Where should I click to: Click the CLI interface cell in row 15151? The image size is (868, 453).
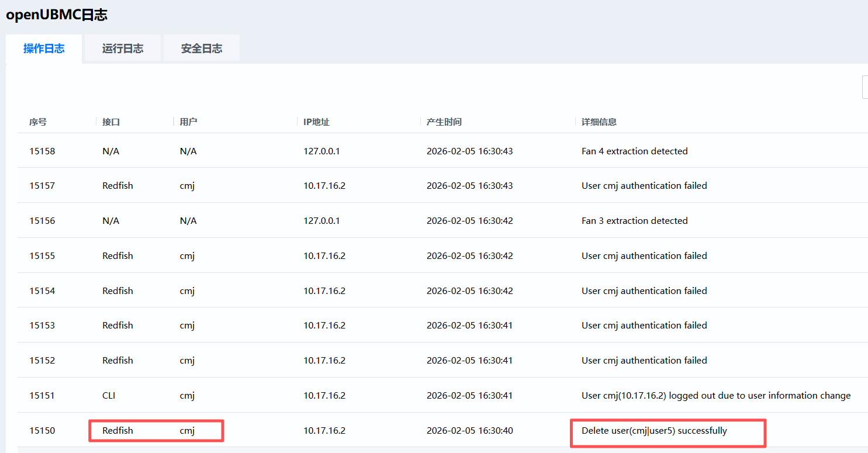click(109, 396)
